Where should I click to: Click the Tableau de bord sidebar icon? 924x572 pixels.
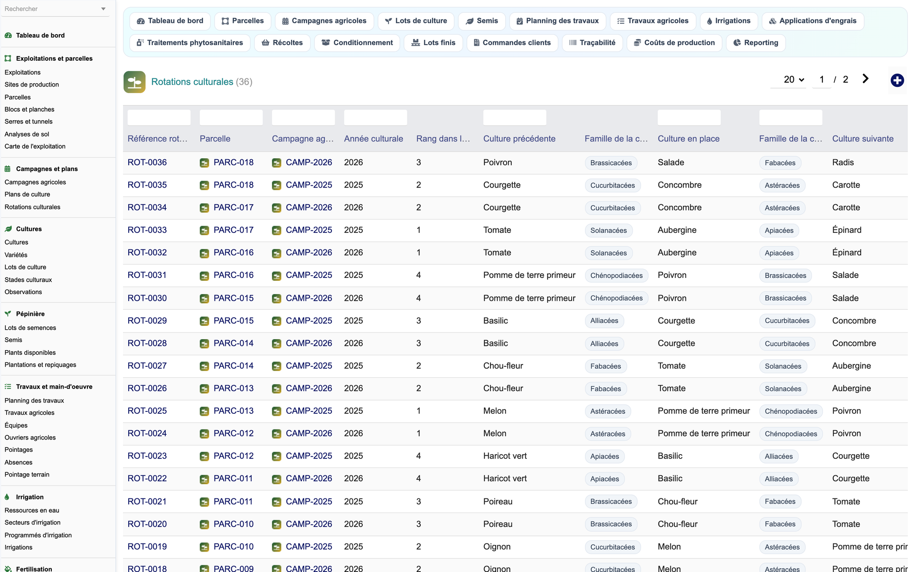pos(8,35)
